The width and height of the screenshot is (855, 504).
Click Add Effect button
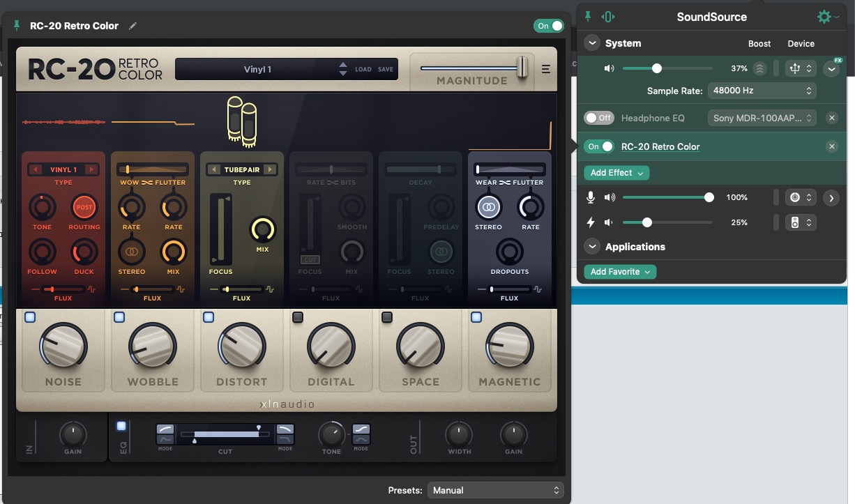[x=616, y=173]
